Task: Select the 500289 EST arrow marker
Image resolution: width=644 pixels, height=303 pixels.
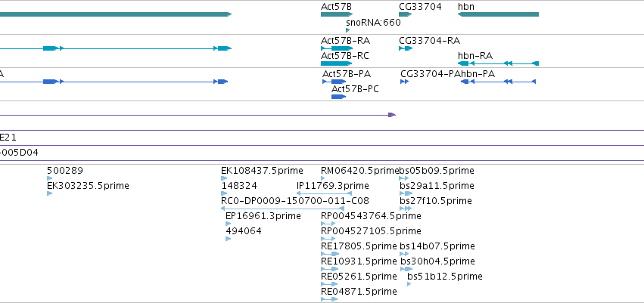Action: tap(50, 178)
